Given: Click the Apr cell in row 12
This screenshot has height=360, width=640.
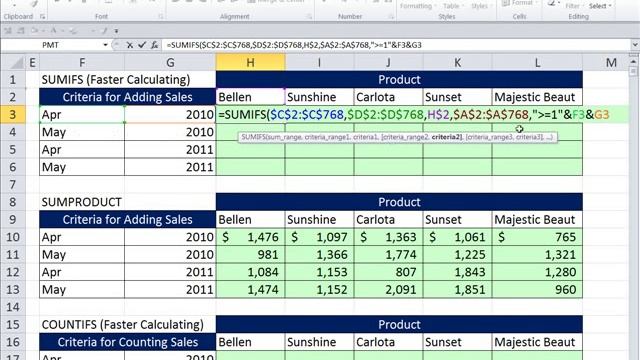Looking at the screenshot, I should [82, 272].
